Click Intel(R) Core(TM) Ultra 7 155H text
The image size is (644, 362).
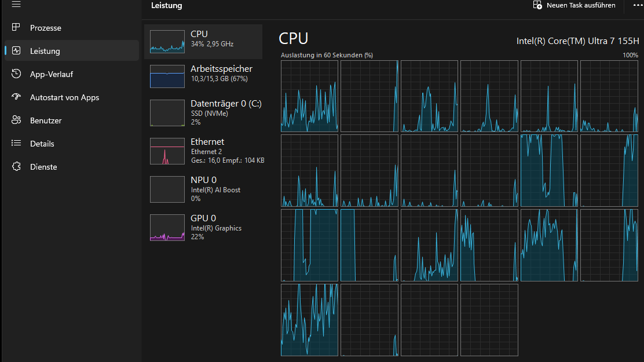577,41
